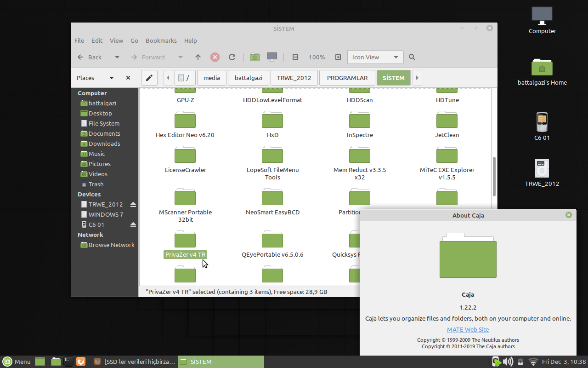
Task: Click the Forward button
Action: click(x=148, y=57)
